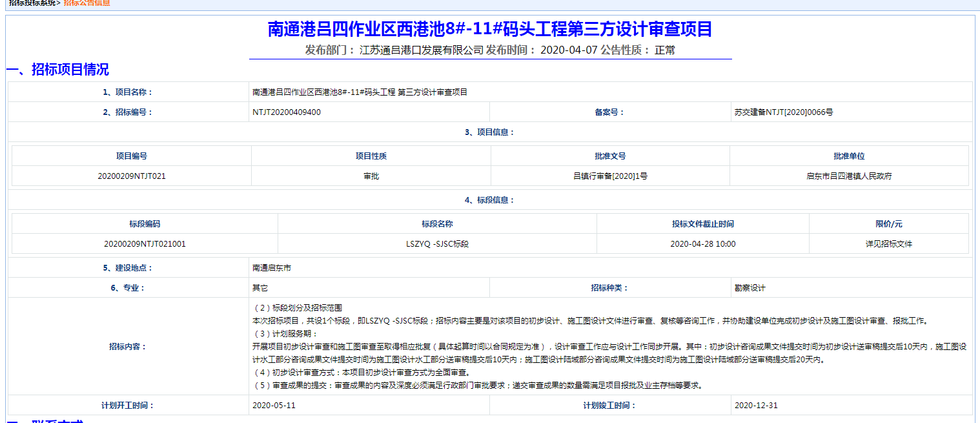
Task: Click the line （2）标段划分及招标范围
Action: (298, 308)
